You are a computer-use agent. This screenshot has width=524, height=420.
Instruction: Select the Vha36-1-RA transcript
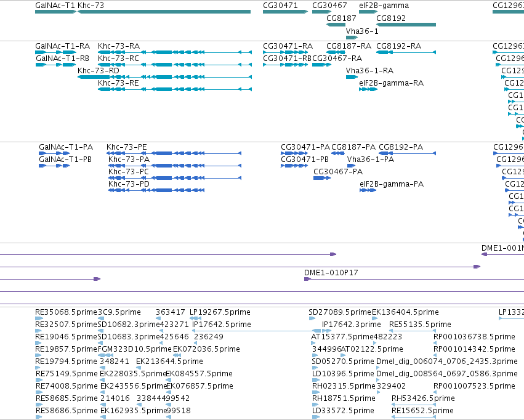click(352, 77)
